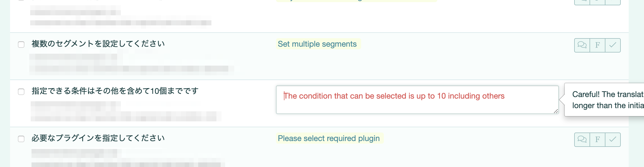Grab the textarea resize handle corner
644x167 pixels.
pos(556,111)
